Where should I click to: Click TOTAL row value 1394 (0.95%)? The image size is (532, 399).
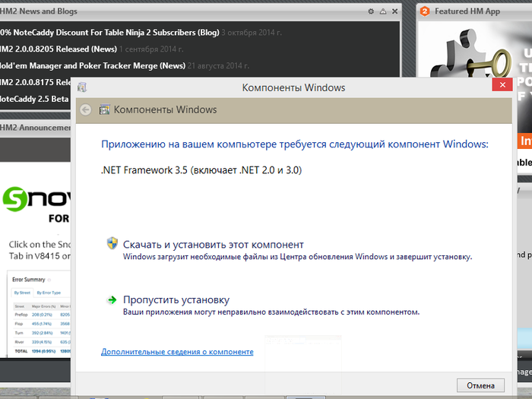coord(44,351)
